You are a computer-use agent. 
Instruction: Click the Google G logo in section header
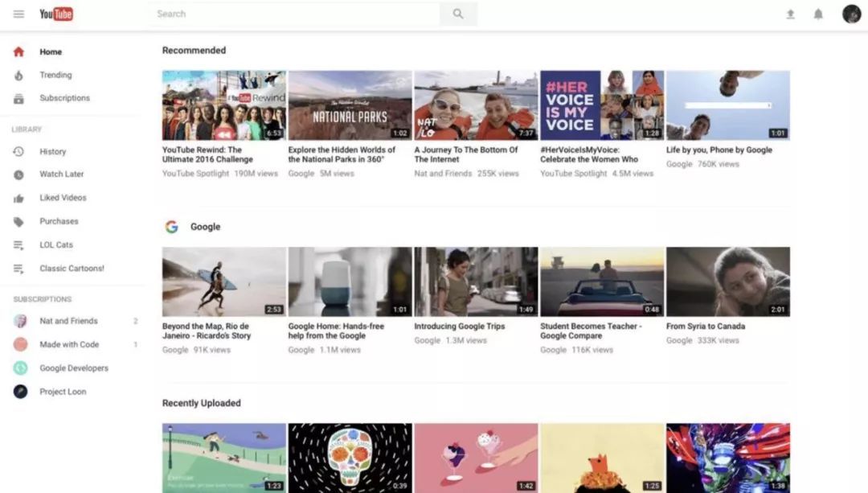coord(172,227)
